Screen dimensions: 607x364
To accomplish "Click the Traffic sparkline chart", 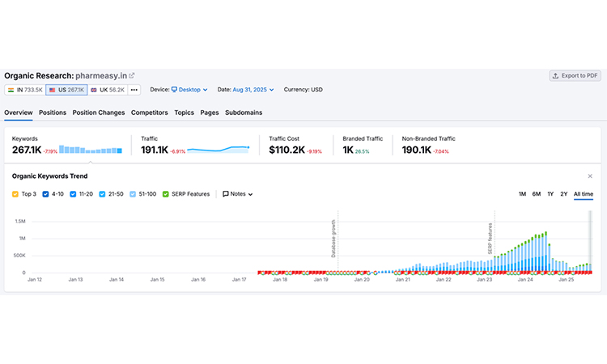I will [x=219, y=150].
